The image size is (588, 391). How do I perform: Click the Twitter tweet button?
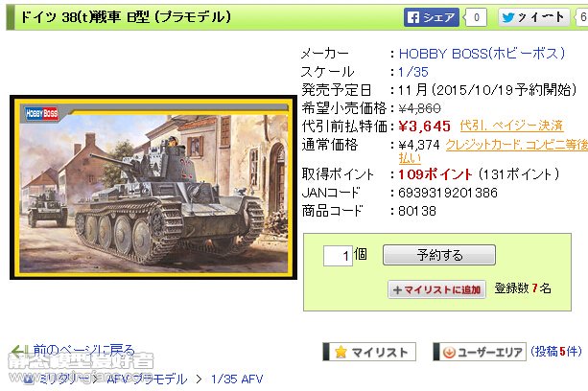(533, 17)
